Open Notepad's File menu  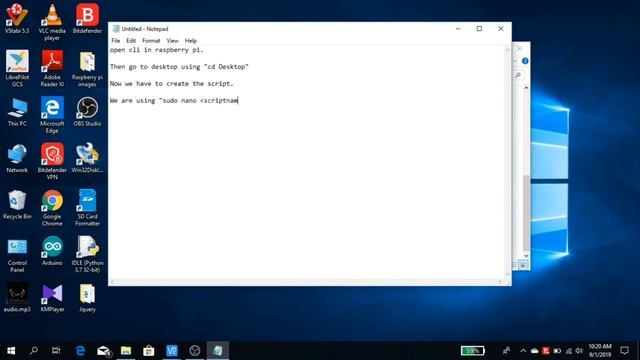point(116,40)
